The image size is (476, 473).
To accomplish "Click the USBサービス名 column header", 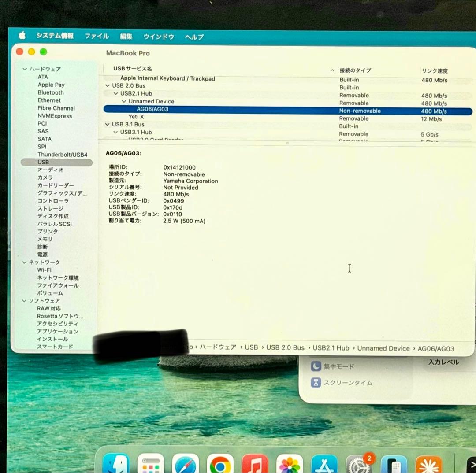I will tap(132, 69).
